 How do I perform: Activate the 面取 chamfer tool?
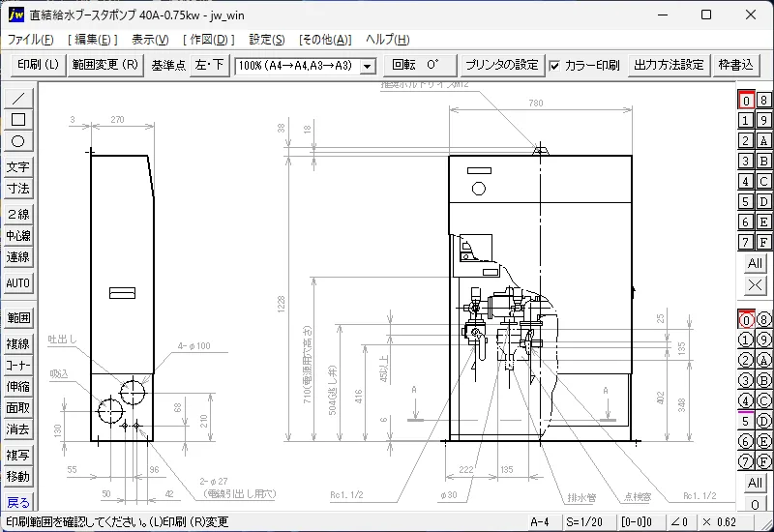point(18,408)
